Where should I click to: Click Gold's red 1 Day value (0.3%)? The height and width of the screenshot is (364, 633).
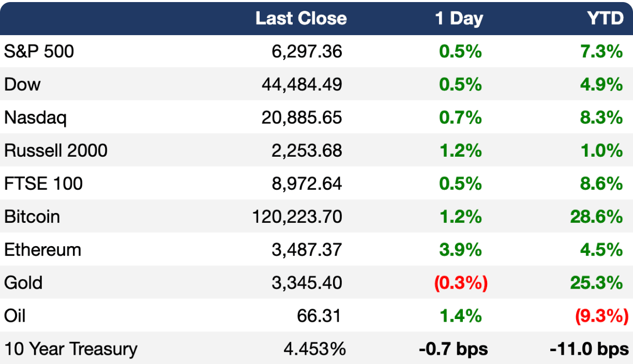461,283
